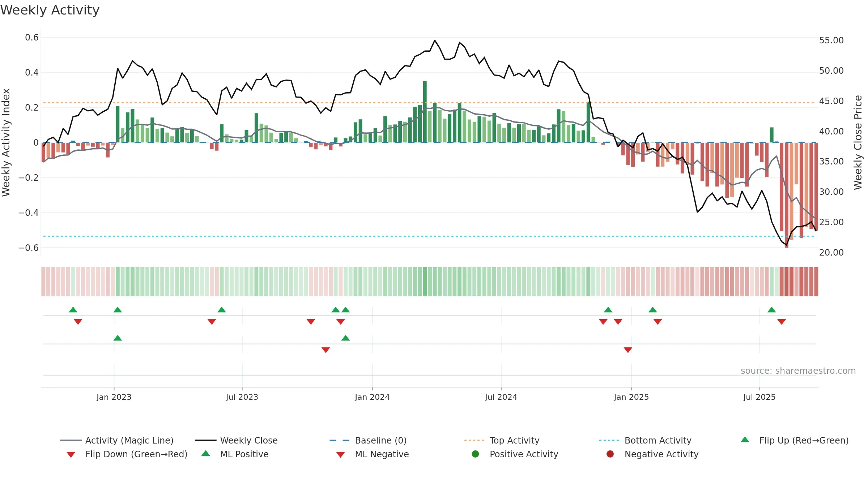Click the ML Negative marker near Jan 2025

click(628, 350)
